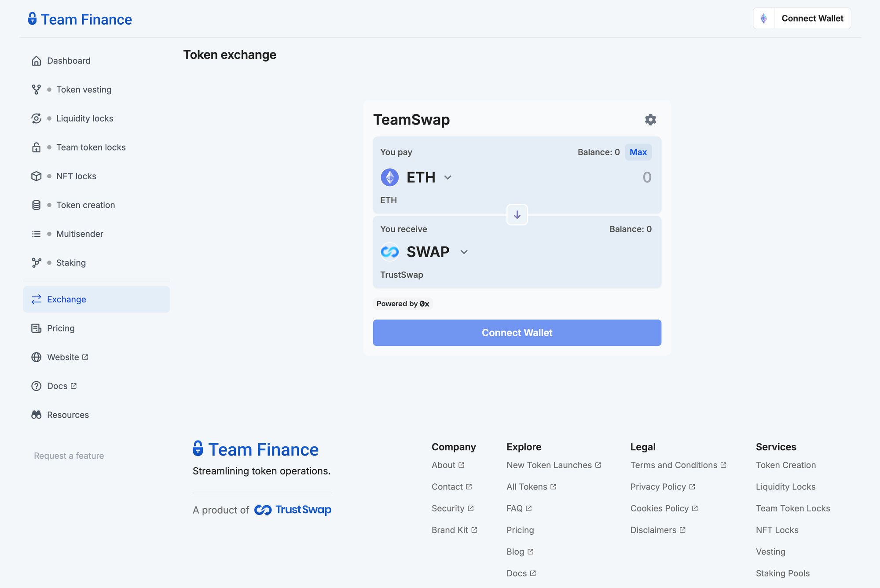Click the Request a feature link
This screenshot has height=588, width=880.
coord(69,456)
